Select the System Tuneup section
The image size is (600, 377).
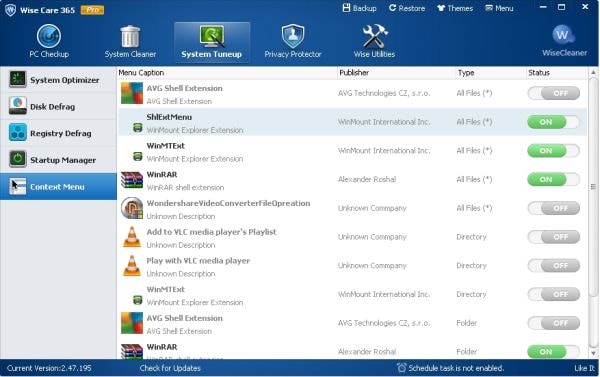click(x=212, y=42)
